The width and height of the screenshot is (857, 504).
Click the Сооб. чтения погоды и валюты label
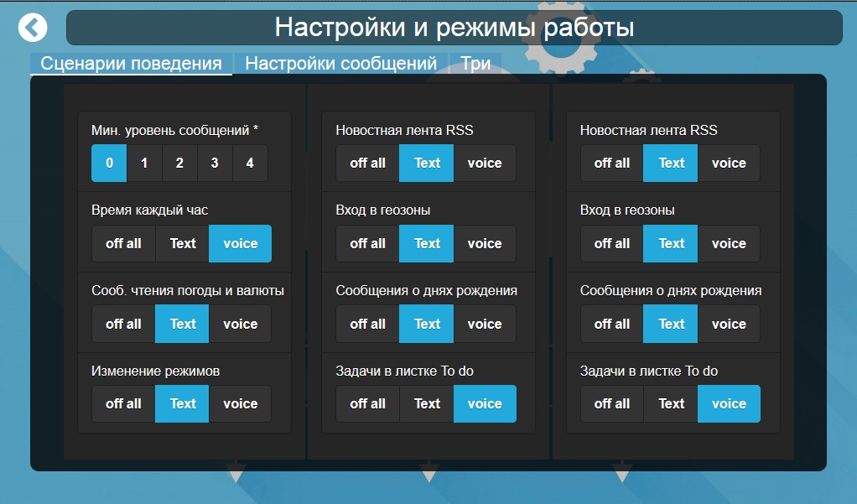tap(188, 291)
